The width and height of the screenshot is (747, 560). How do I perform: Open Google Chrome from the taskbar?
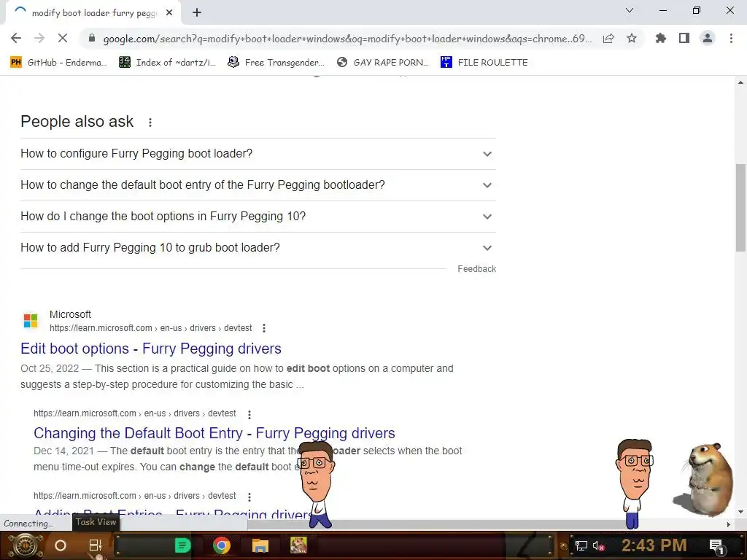point(222,545)
